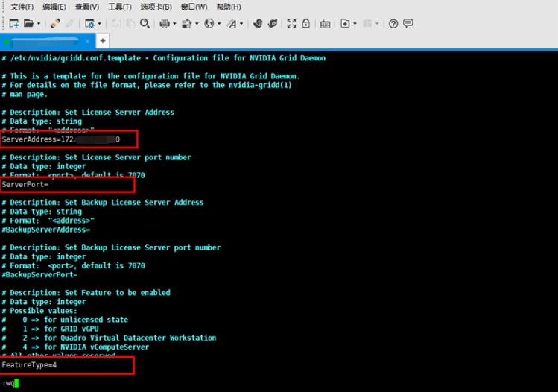This screenshot has height=392, width=558.
Task: Toggle full screen with the arrows icon
Action: (x=291, y=24)
